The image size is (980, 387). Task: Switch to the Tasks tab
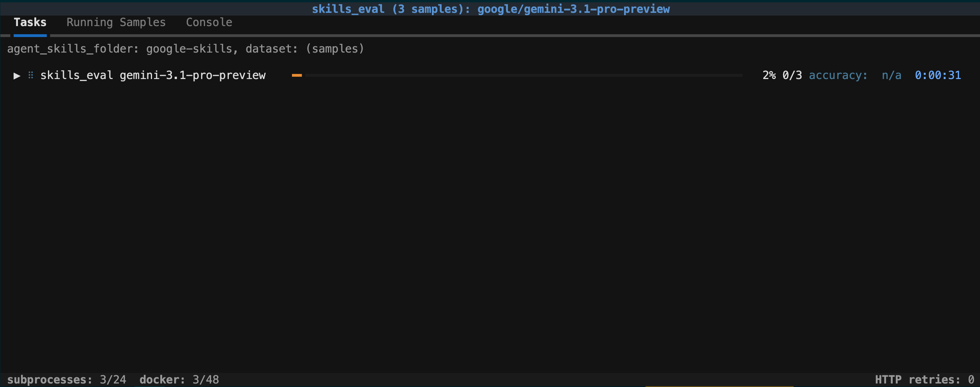[x=30, y=23]
